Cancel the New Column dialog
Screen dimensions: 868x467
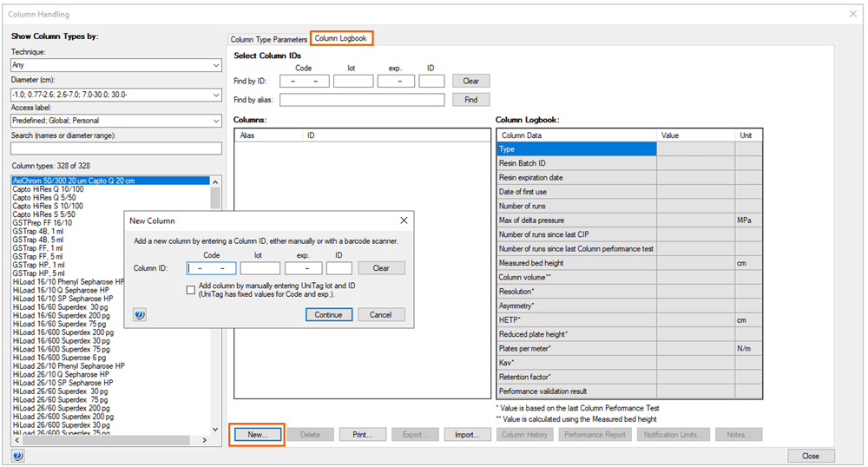point(381,314)
